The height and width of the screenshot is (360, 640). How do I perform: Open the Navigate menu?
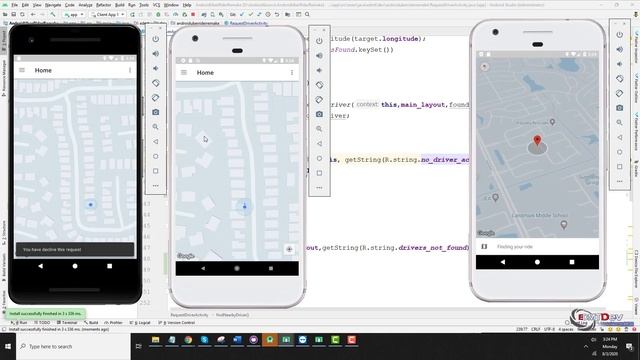pyautogui.click(x=53, y=5)
